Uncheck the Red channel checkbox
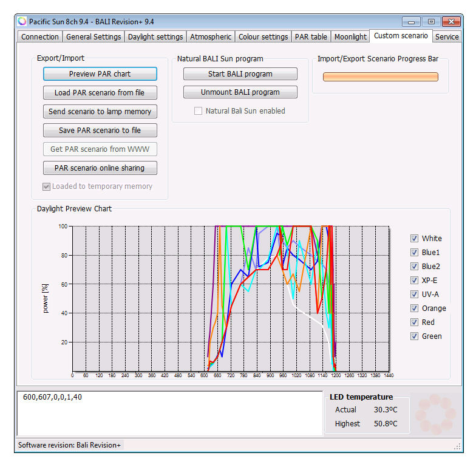The height and width of the screenshot is (467, 476). coord(415,322)
